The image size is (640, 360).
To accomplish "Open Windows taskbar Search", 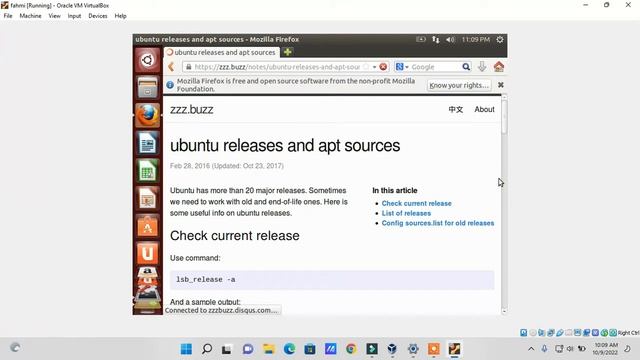I will click(207, 349).
